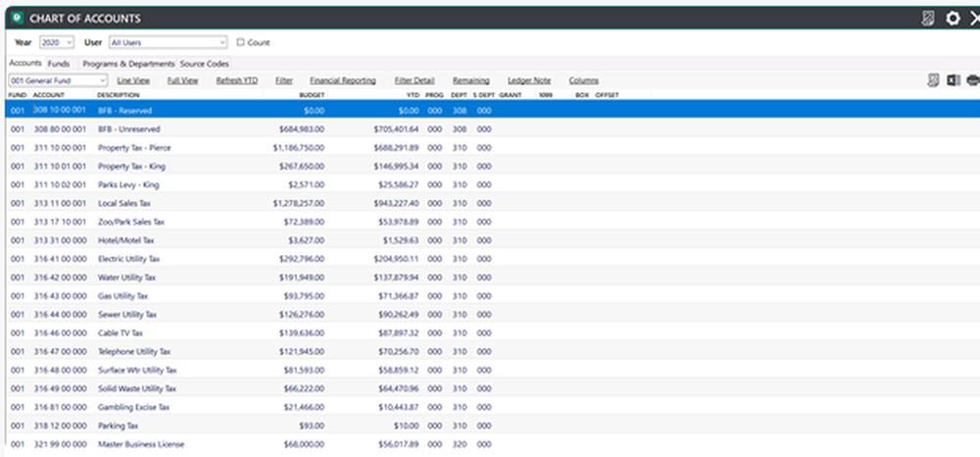Image resolution: width=980 pixels, height=457 pixels.
Task: Click the Line View link
Action: (133, 80)
